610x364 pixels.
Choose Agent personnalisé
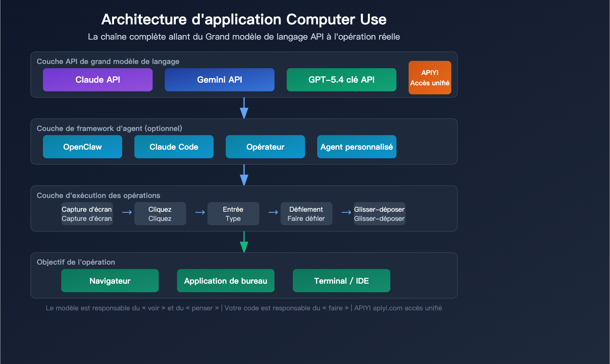click(356, 147)
